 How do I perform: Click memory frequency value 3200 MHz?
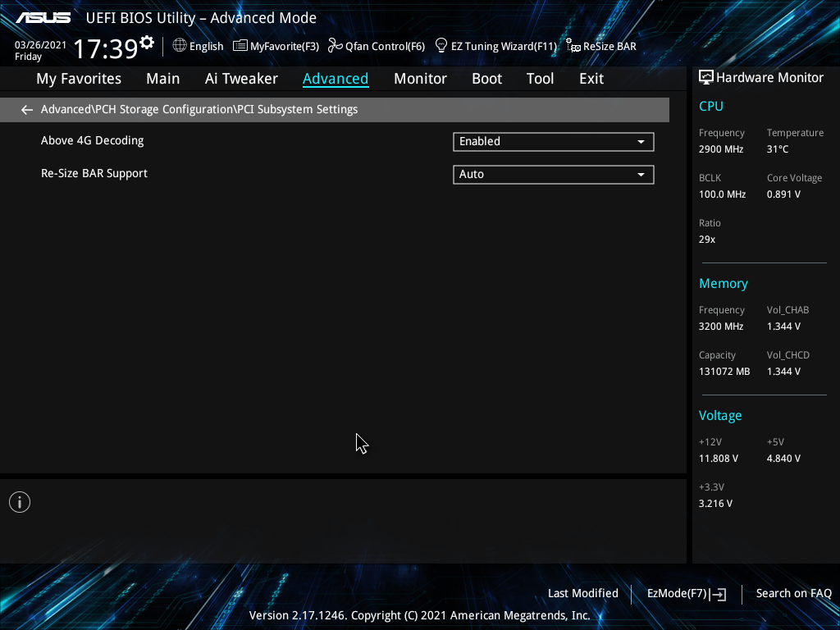coord(721,326)
